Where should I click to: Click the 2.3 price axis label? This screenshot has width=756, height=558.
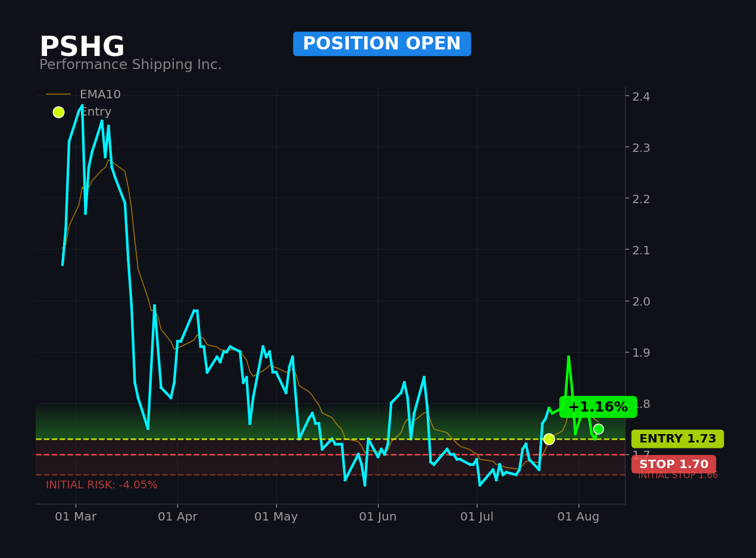642,148
